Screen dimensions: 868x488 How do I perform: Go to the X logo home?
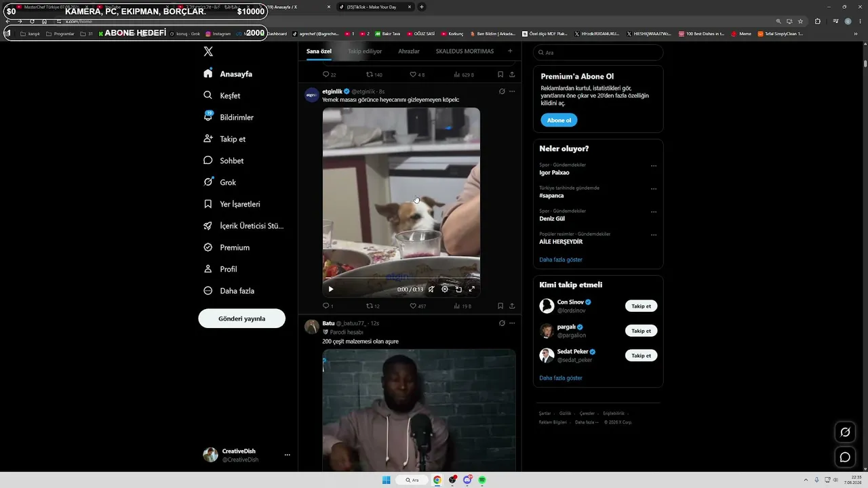pyautogui.click(x=208, y=52)
